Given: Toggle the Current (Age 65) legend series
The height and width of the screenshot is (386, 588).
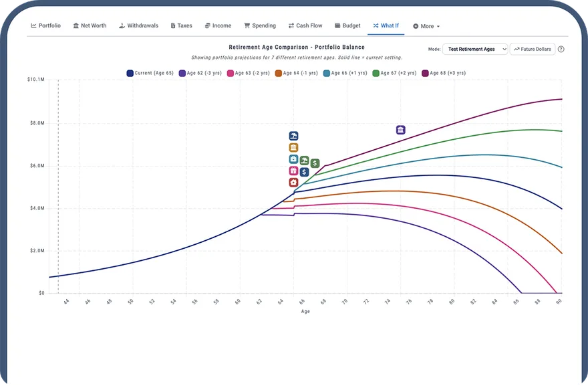Looking at the screenshot, I should tap(150, 73).
